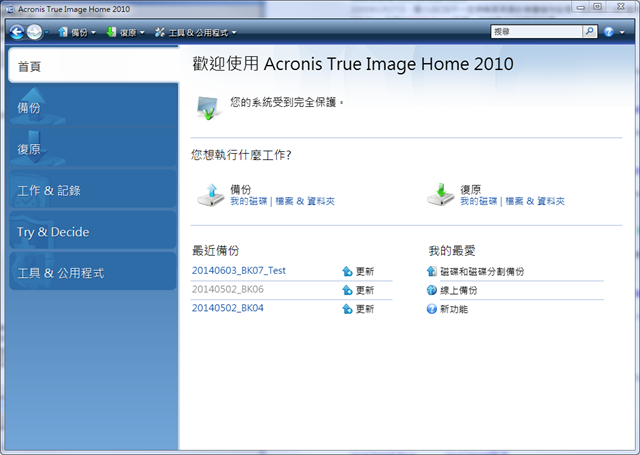Open the 備份 toolbar menu
640x455 pixels.
[77, 32]
